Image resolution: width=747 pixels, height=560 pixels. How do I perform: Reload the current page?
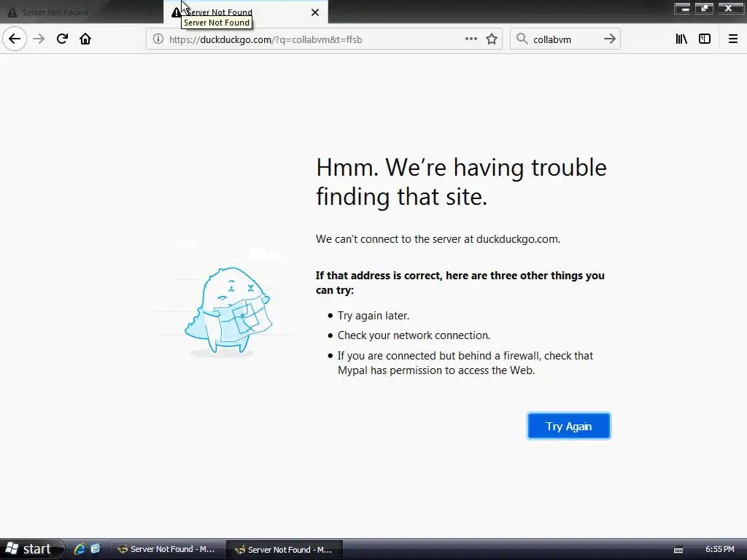pyautogui.click(x=62, y=39)
